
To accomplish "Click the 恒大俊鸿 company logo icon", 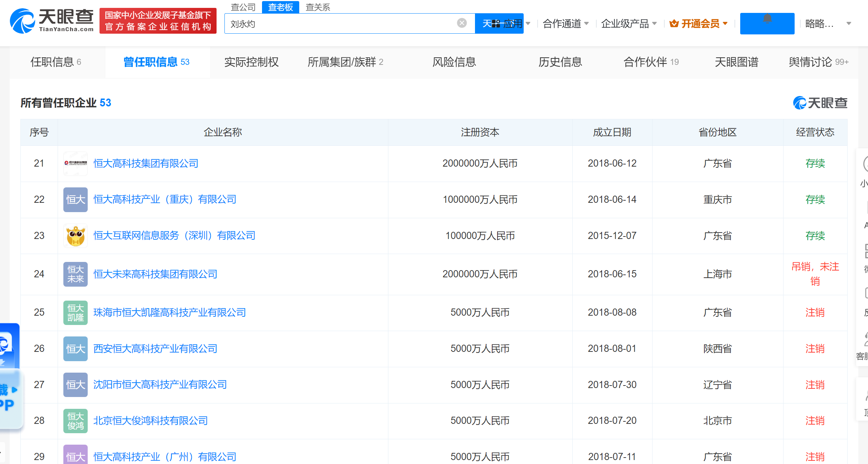I will (76, 421).
